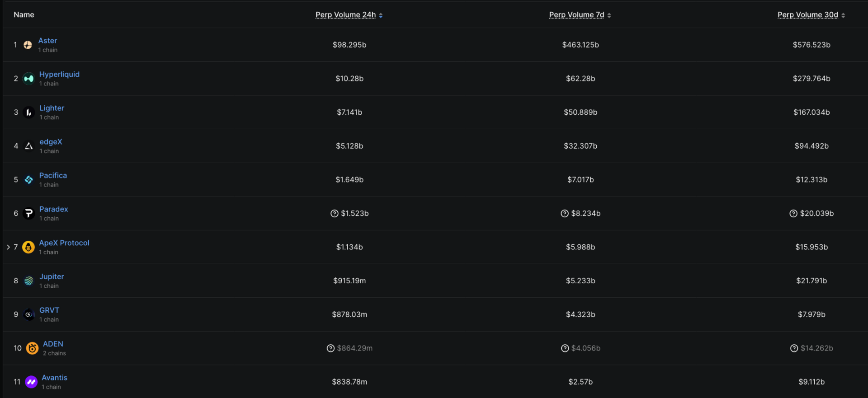Click question mark icon beside Paradex $1.523b
Viewport: 868px width, 398px height.
tap(335, 213)
